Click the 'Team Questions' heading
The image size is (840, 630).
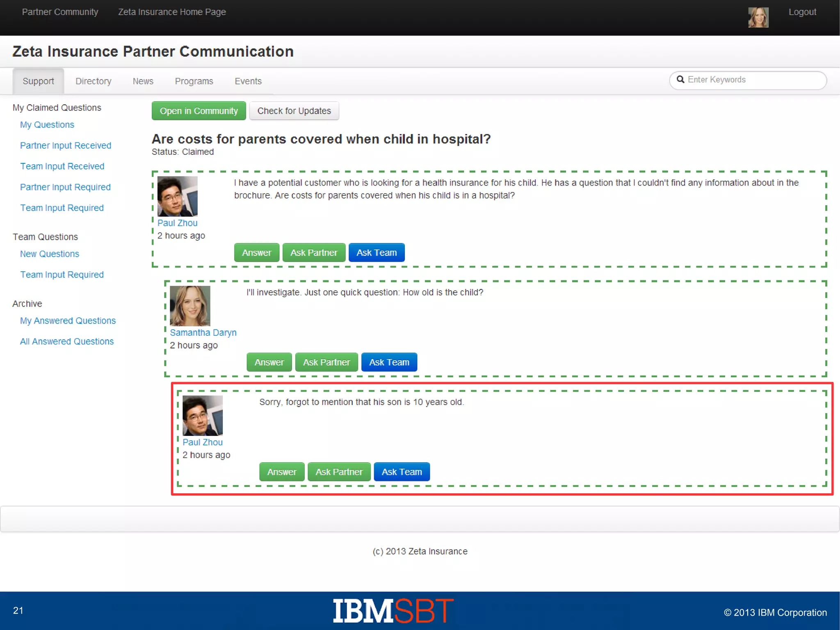(45, 237)
